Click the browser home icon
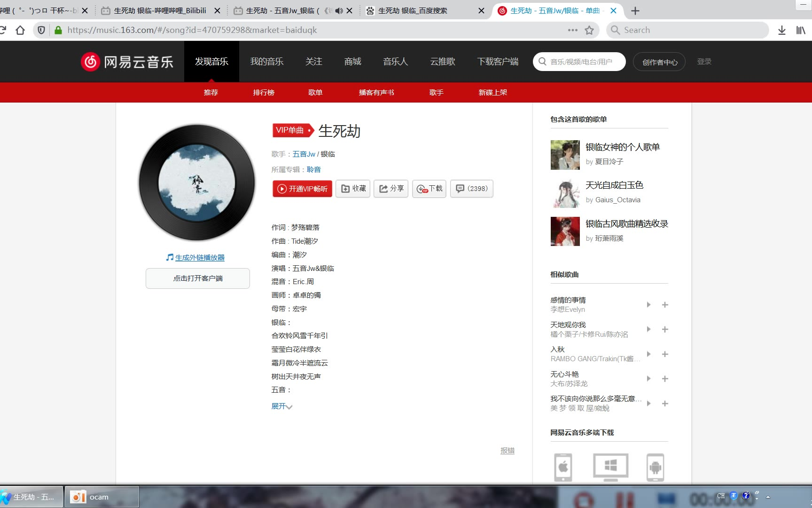Viewport: 812px width, 508px height. pos(20,30)
